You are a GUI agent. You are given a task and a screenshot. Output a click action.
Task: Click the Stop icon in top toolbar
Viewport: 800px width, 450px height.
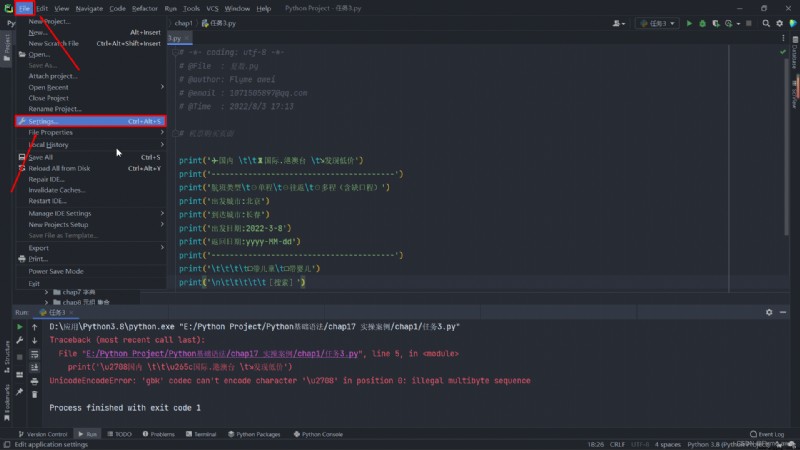coord(749,23)
